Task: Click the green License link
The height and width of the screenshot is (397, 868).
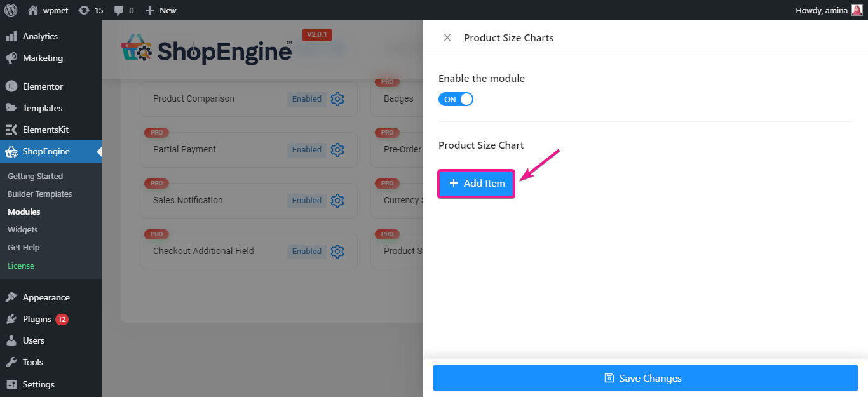Action: [21, 266]
